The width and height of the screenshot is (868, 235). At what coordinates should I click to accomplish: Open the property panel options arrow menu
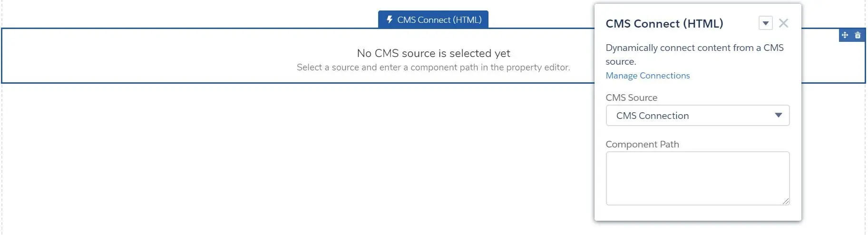(765, 23)
